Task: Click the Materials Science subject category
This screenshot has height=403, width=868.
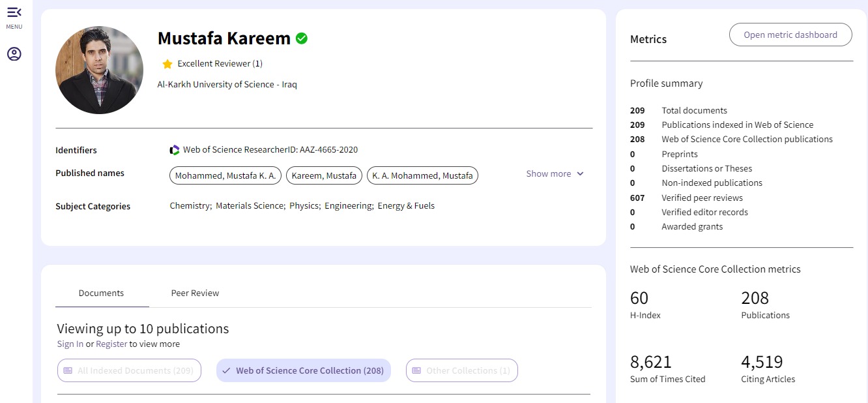Action: pyautogui.click(x=250, y=205)
